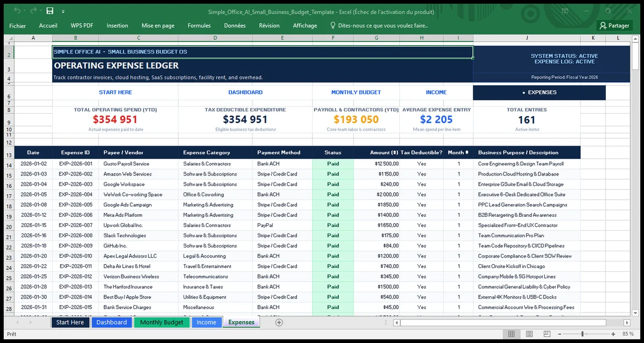Open the WPS PDF ribbon tab
The image size is (644, 343).
tap(82, 25)
